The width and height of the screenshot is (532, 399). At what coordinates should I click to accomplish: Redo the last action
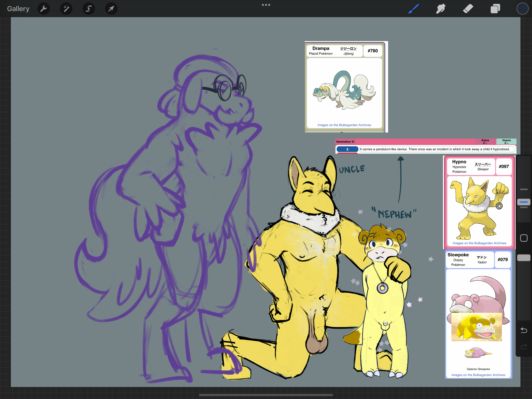click(524, 347)
